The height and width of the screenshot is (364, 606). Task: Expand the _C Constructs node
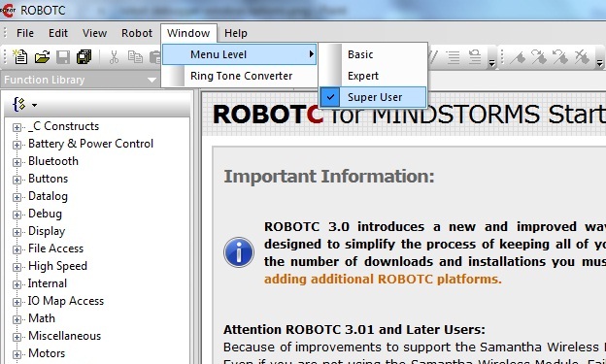[17, 127]
